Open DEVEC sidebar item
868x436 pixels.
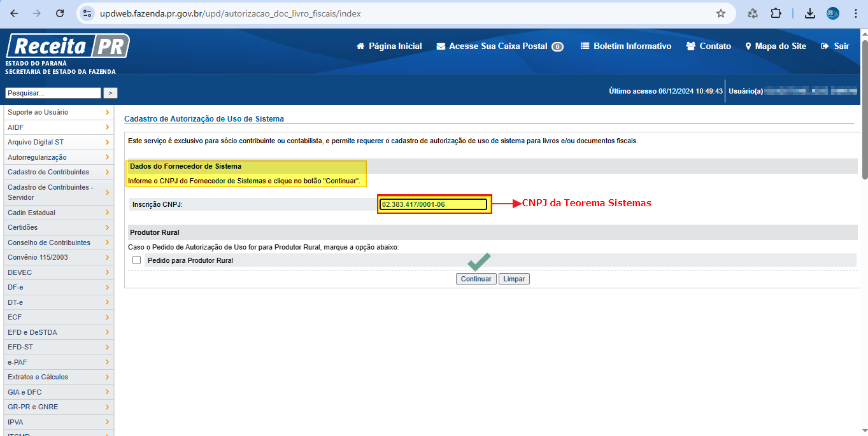click(x=59, y=272)
